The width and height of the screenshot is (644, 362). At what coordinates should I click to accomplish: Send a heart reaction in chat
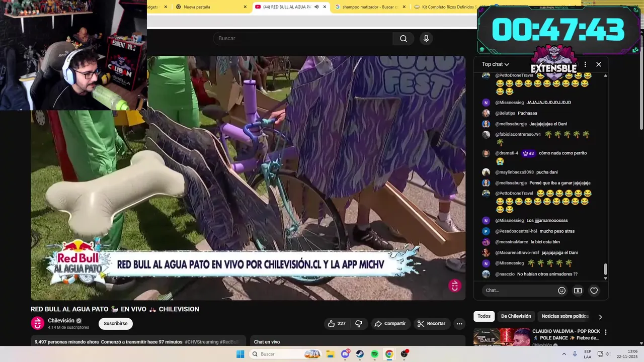tap(594, 290)
